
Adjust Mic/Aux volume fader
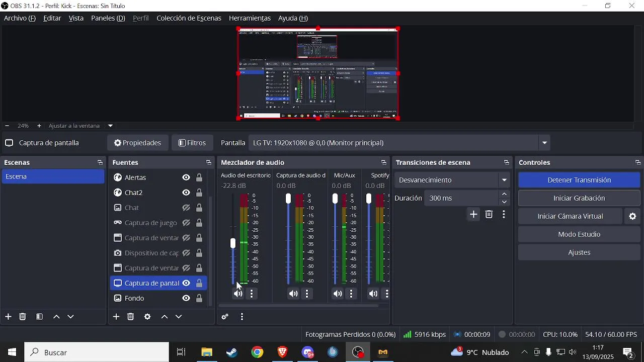tap(335, 199)
